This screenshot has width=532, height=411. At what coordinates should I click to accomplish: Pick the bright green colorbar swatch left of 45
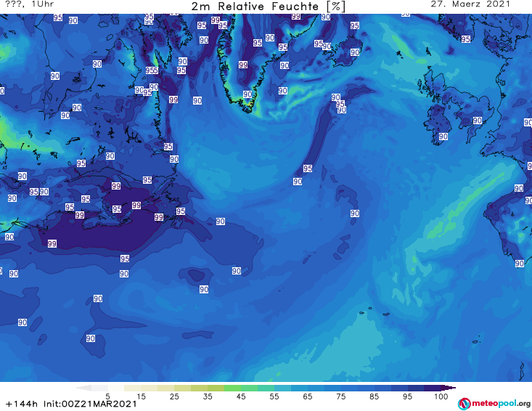232,388
